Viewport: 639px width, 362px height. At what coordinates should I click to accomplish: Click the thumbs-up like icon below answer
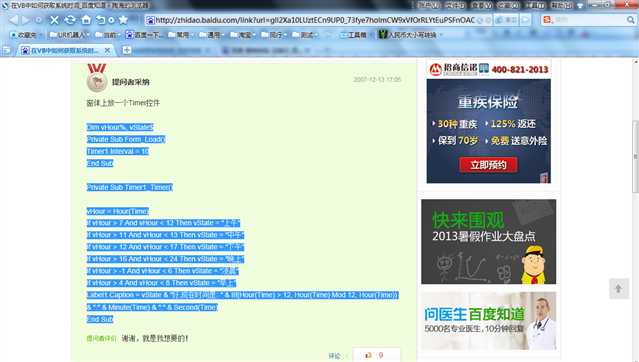[368, 355]
